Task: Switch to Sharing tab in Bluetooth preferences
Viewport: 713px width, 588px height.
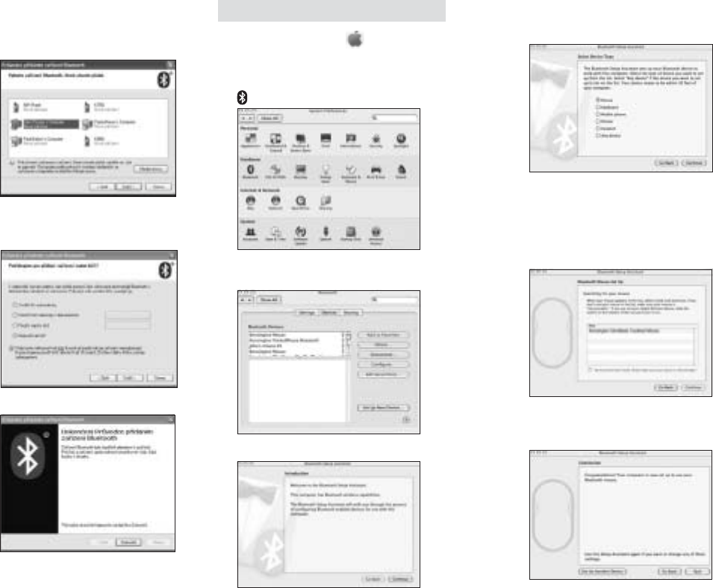Action: point(351,313)
